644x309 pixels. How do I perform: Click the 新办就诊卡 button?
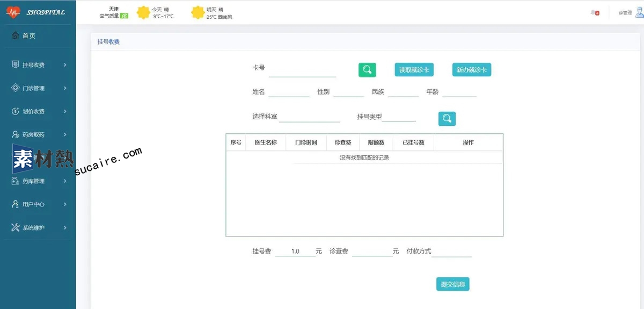click(x=471, y=70)
